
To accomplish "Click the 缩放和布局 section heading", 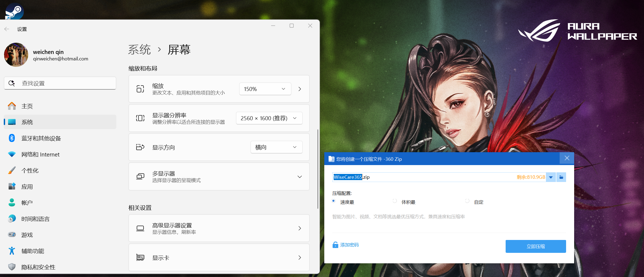I will (x=143, y=68).
